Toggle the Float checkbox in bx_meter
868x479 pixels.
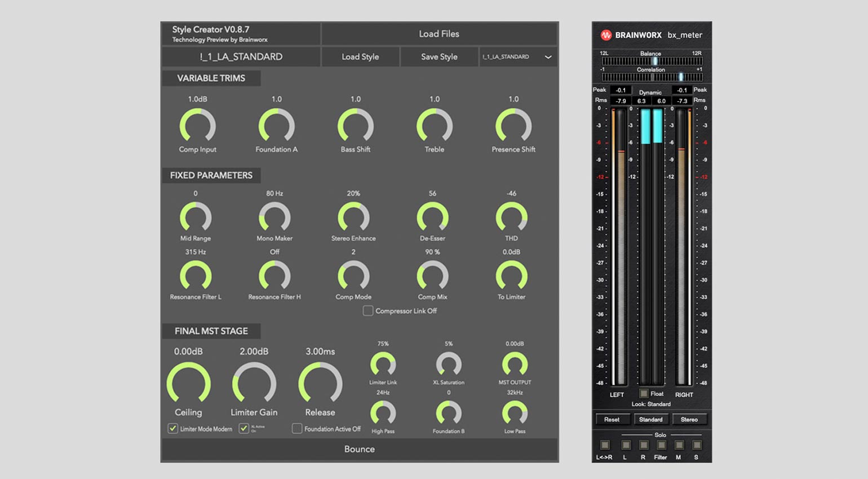(x=644, y=393)
